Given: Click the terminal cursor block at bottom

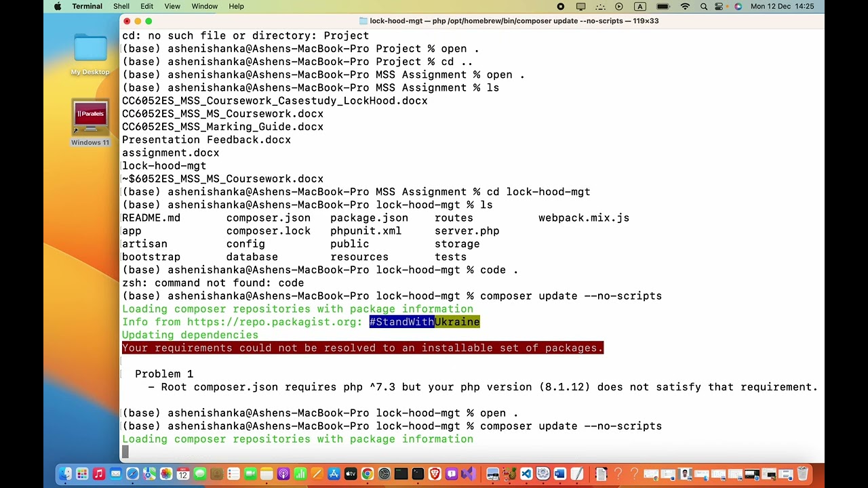Looking at the screenshot, I should [x=125, y=452].
